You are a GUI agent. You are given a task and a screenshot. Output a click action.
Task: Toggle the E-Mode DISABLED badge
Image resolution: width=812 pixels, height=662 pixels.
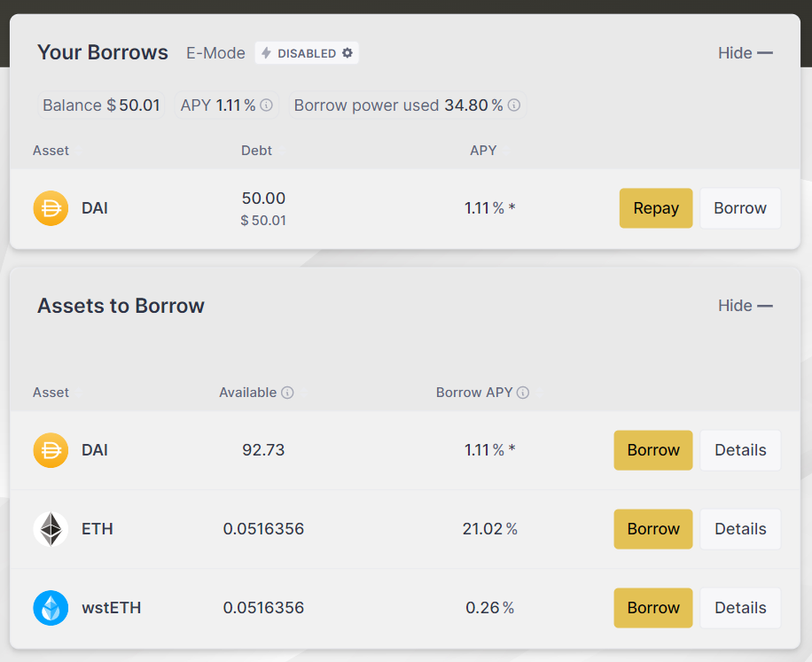click(307, 53)
